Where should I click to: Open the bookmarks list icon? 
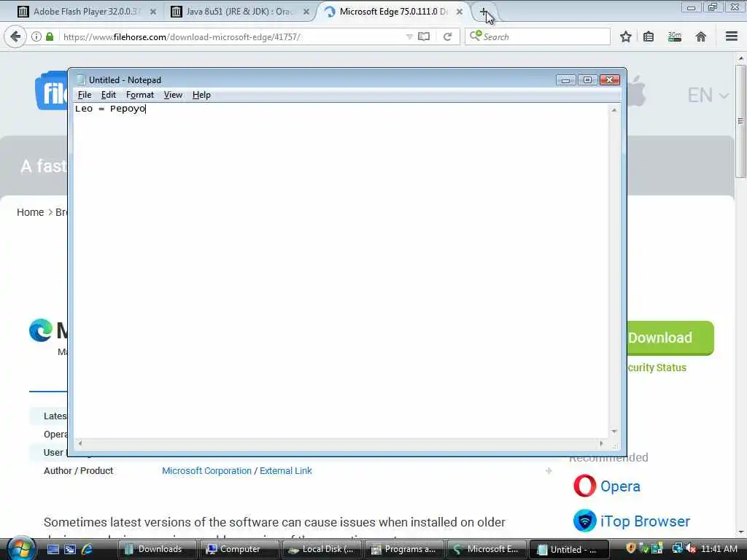click(x=649, y=36)
